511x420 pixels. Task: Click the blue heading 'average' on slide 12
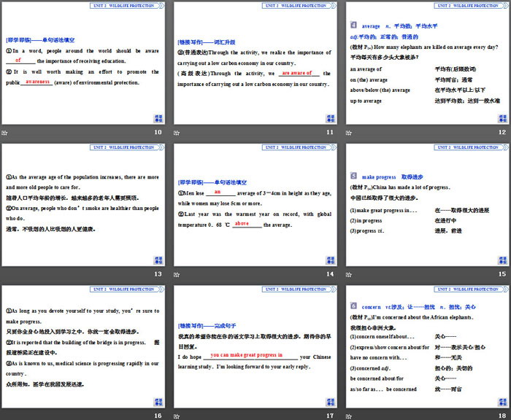pos(371,26)
